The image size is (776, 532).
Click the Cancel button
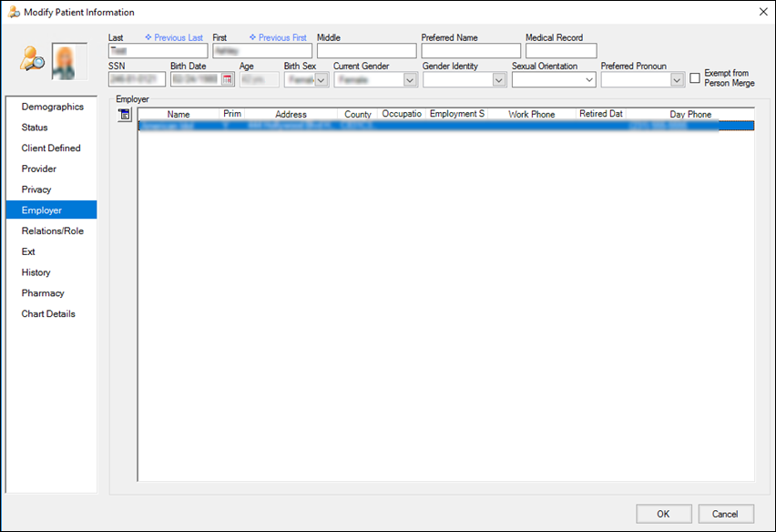pyautogui.click(x=726, y=514)
